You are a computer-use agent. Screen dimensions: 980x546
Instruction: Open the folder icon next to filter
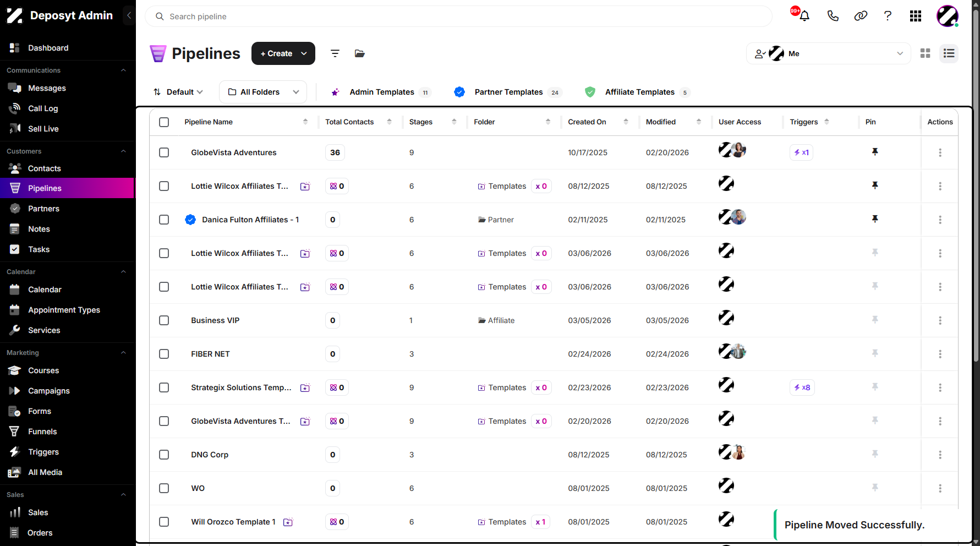click(x=359, y=53)
